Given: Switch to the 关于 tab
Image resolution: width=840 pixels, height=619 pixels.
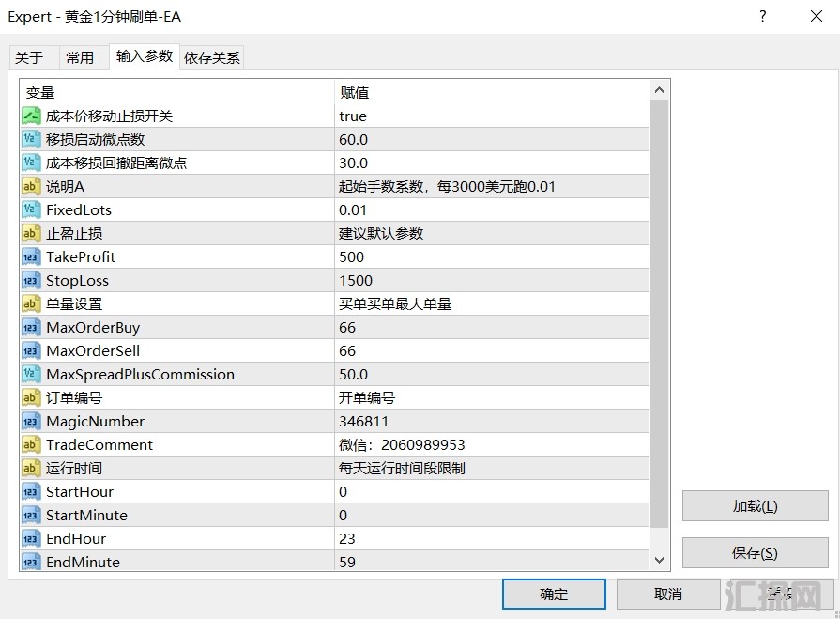Looking at the screenshot, I should 30,57.
